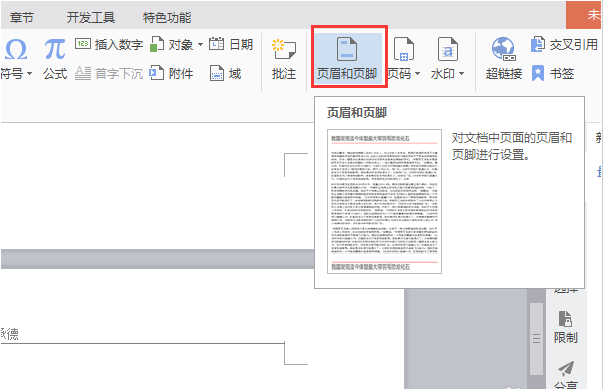Expand the 符号 symbol dropdown arrow
This screenshot has width=604, height=389.
coord(29,73)
